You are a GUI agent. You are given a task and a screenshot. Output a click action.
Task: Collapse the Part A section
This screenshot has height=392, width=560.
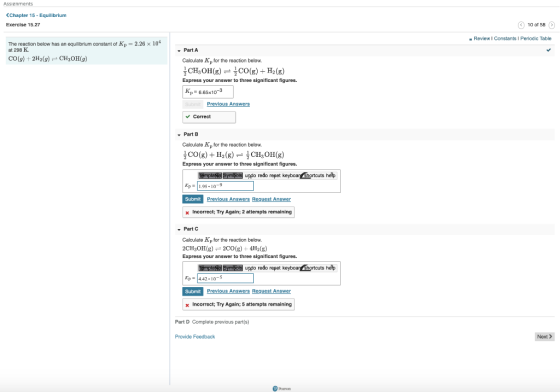click(x=179, y=51)
